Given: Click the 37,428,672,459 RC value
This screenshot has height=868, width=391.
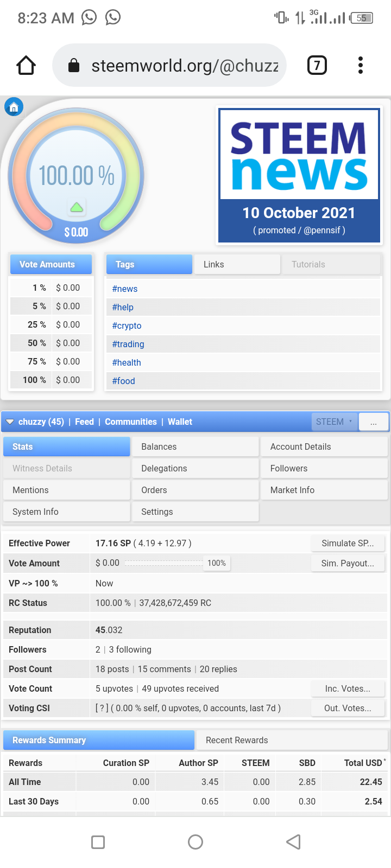Looking at the screenshot, I should (175, 603).
